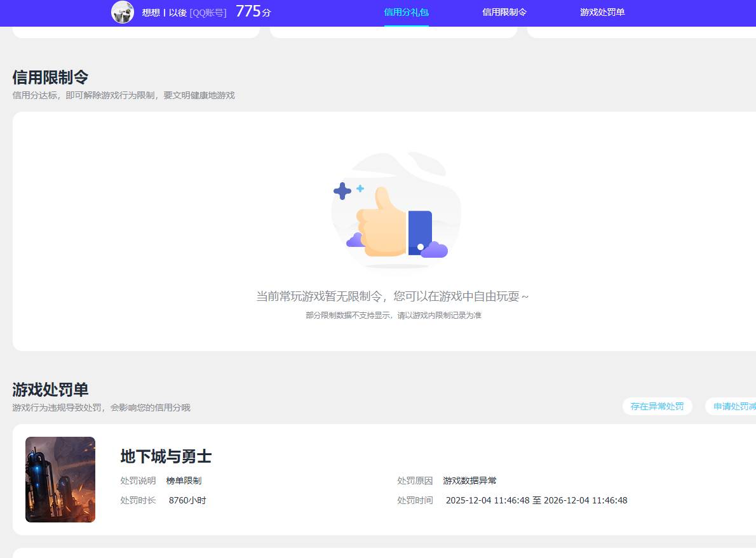Click the 游戏处罚单 section heading
The height and width of the screenshot is (558, 756).
pos(50,390)
